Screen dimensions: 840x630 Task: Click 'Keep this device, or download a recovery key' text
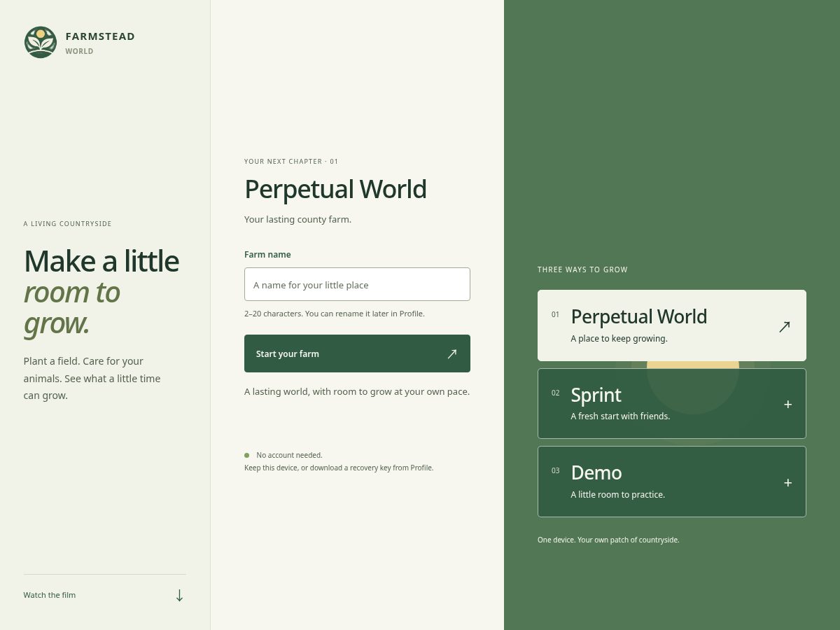tap(339, 468)
